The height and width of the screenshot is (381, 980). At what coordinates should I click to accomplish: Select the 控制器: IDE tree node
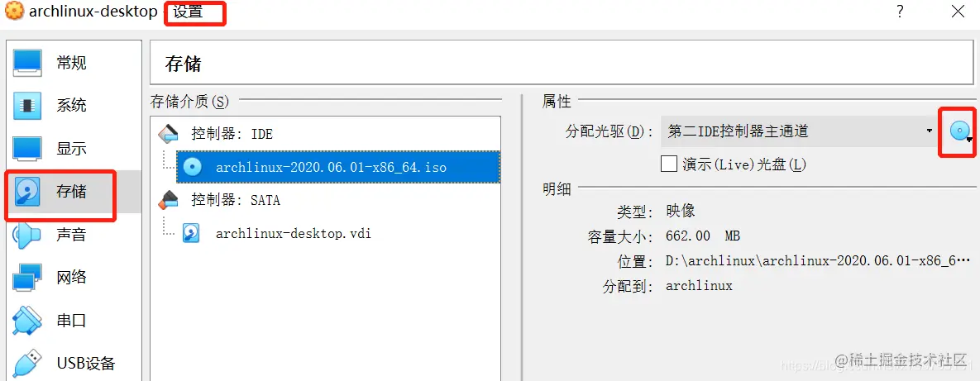point(232,134)
